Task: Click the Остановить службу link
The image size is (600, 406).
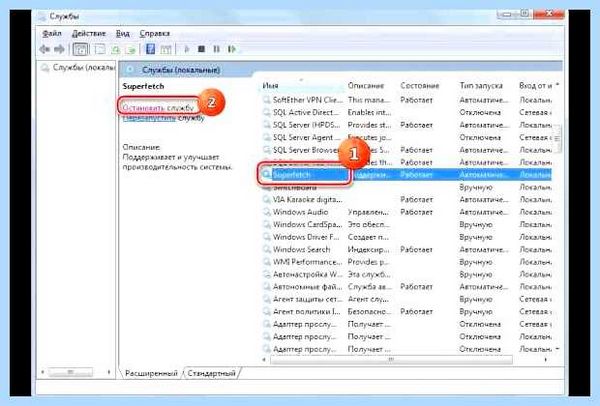Action: pyautogui.click(x=158, y=108)
